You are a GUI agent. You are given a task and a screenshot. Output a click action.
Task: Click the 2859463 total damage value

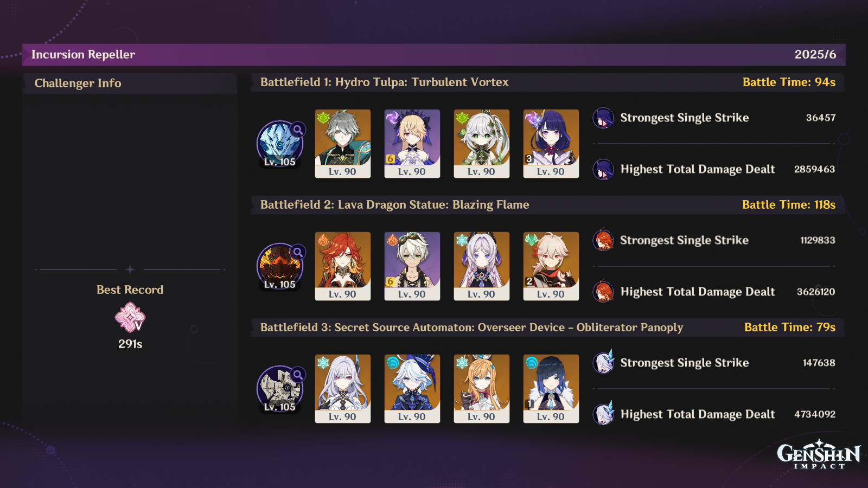pyautogui.click(x=815, y=169)
